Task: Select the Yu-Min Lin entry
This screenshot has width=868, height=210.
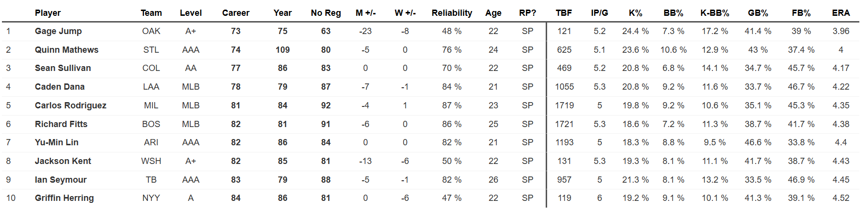Action: 57,142
